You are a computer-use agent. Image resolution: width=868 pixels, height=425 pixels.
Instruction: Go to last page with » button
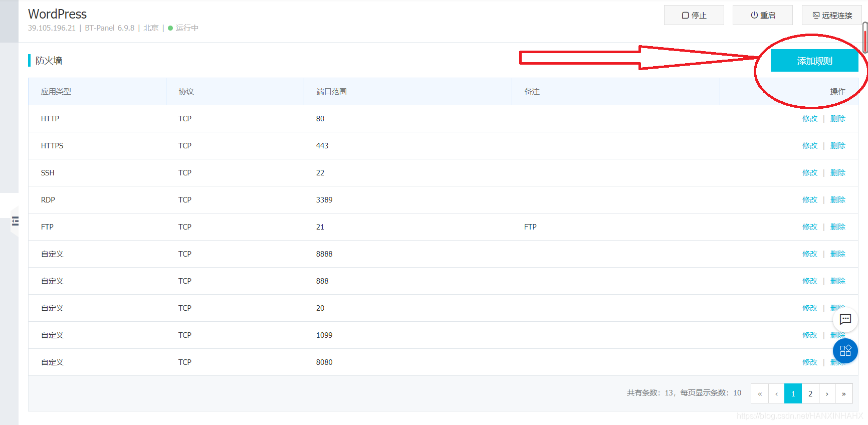pyautogui.click(x=844, y=393)
